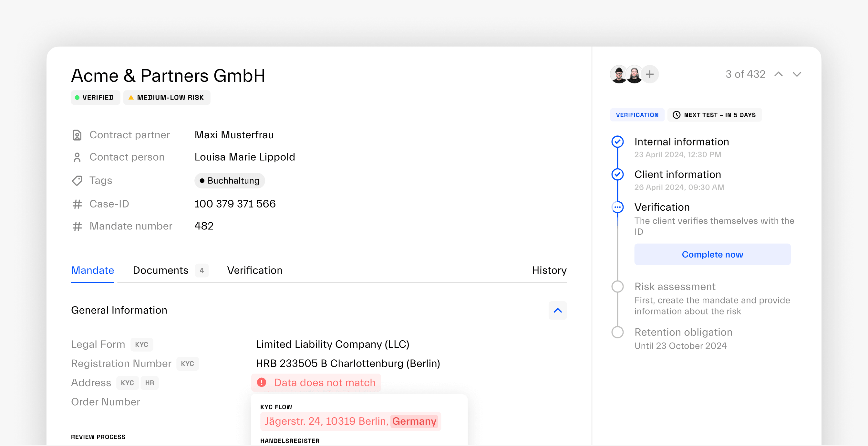Go to previous case with up chevron

coord(778,74)
